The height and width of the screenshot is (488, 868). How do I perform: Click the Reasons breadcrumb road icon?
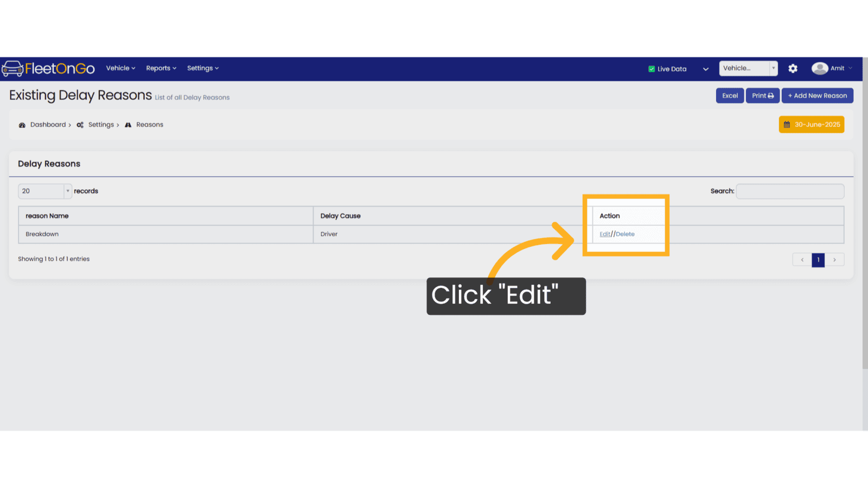128,125
